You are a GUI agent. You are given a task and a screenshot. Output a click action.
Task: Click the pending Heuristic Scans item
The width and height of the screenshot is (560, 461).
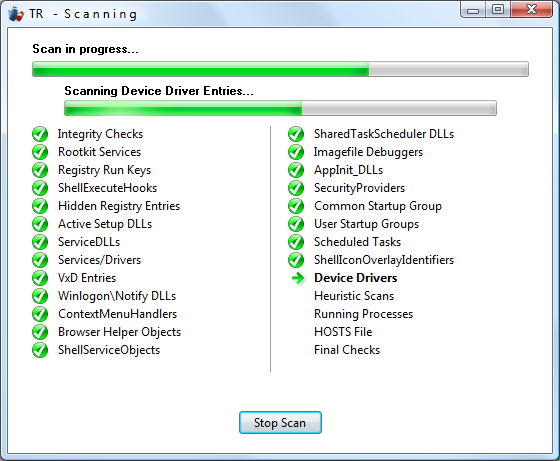[x=354, y=296]
